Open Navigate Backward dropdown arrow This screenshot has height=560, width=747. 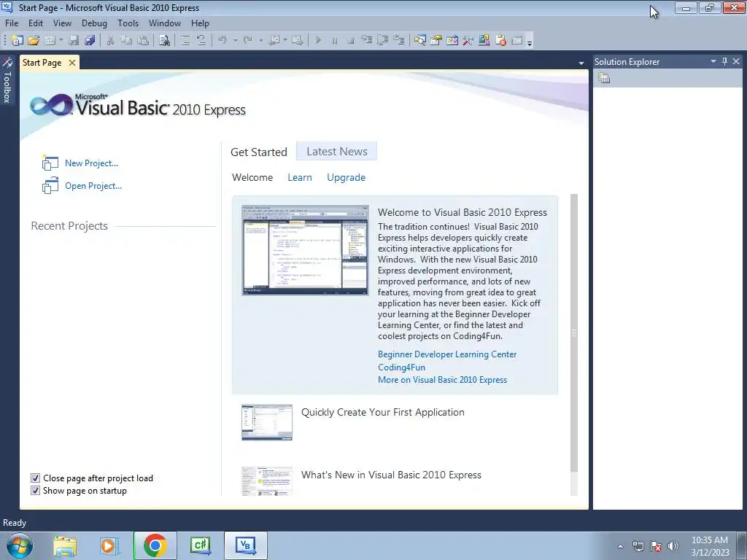click(x=285, y=41)
